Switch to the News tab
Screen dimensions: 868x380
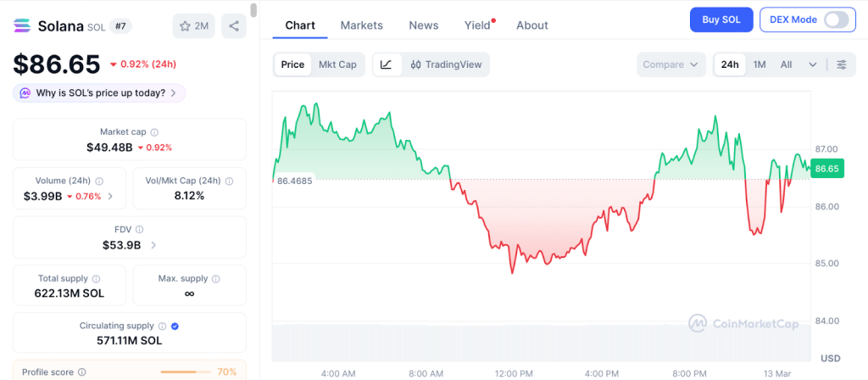(423, 25)
